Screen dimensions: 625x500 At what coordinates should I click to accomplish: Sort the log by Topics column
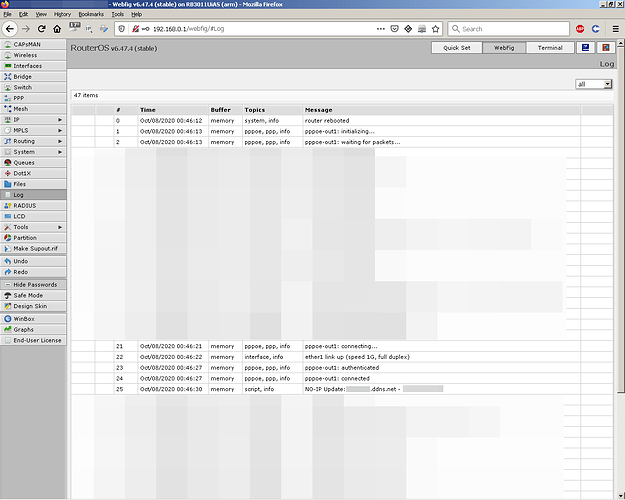coord(273,110)
